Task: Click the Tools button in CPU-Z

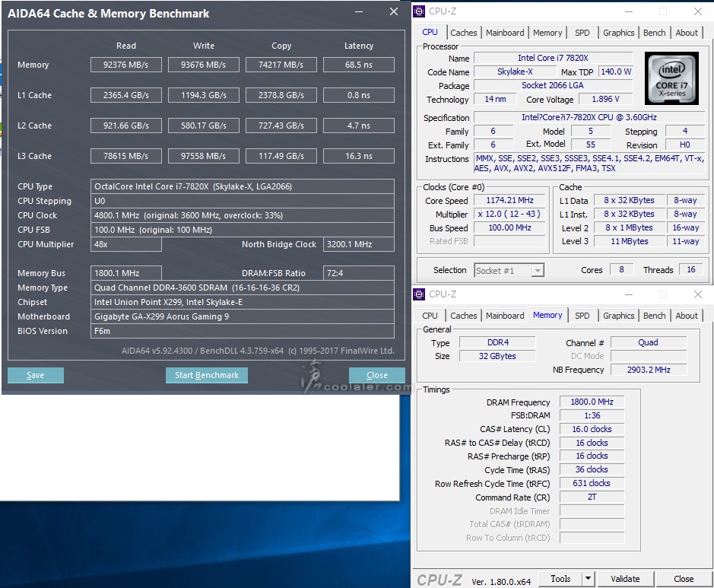Action: click(x=560, y=578)
